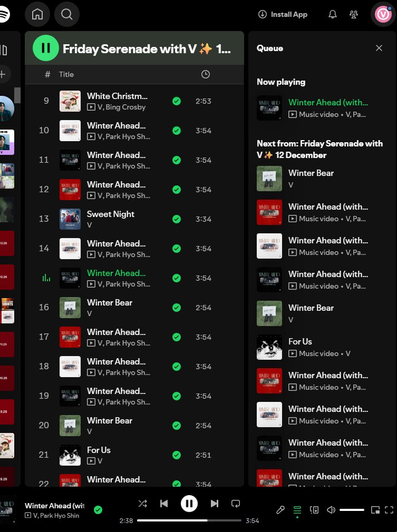Viewport: 397px width, 532px height.
Task: Adjust the volume slider
Action: (352, 509)
